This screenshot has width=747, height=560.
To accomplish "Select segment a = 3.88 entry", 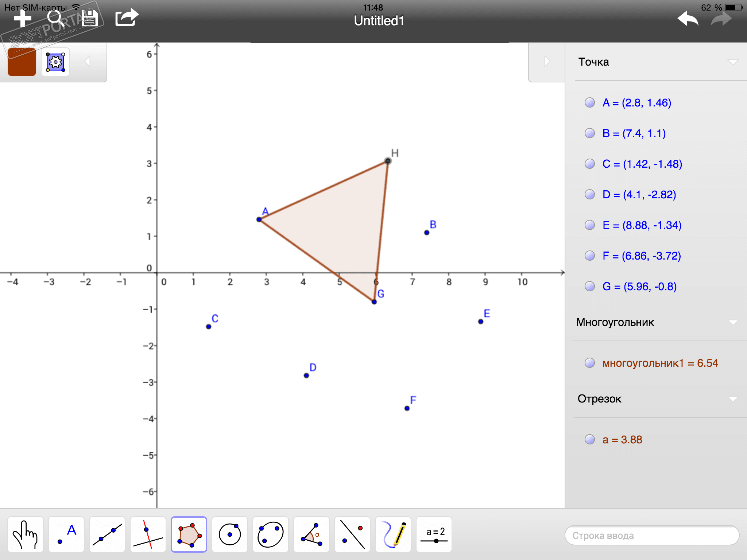I will click(622, 440).
